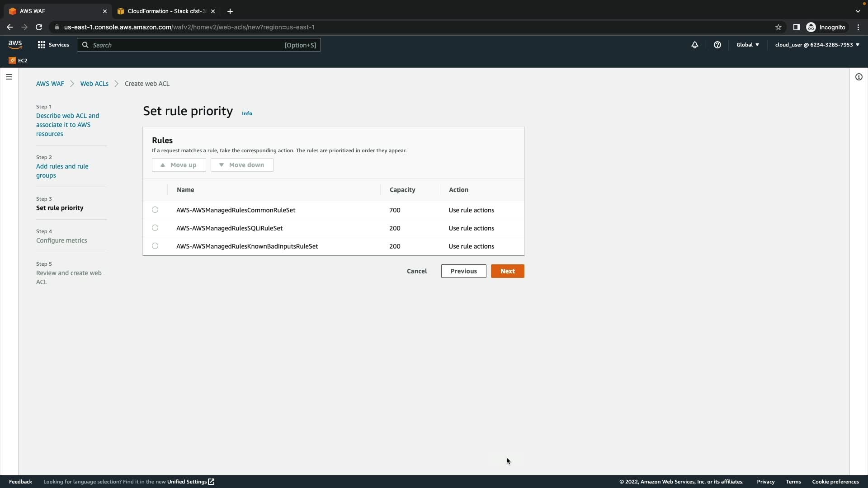Open the Services grid menu
Screen dimensions: 868x488
click(x=53, y=45)
